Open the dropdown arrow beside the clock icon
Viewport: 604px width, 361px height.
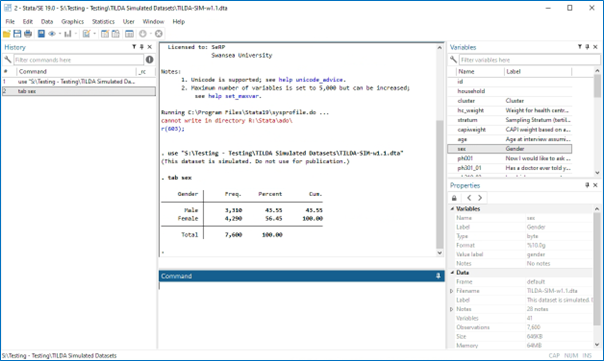(150, 34)
